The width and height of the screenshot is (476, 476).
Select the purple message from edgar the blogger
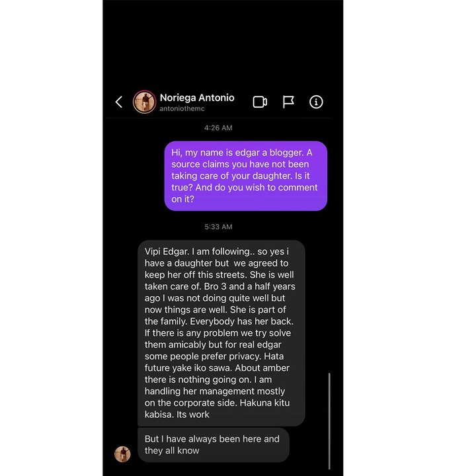tap(245, 176)
